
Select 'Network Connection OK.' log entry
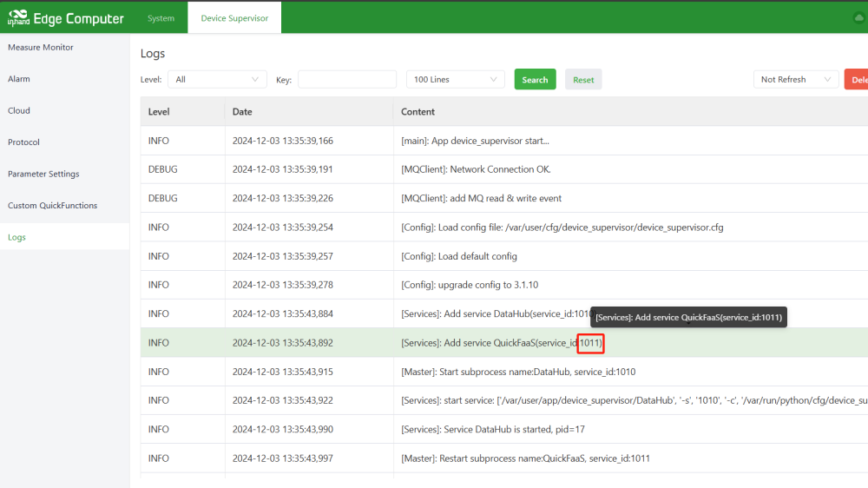pos(476,169)
